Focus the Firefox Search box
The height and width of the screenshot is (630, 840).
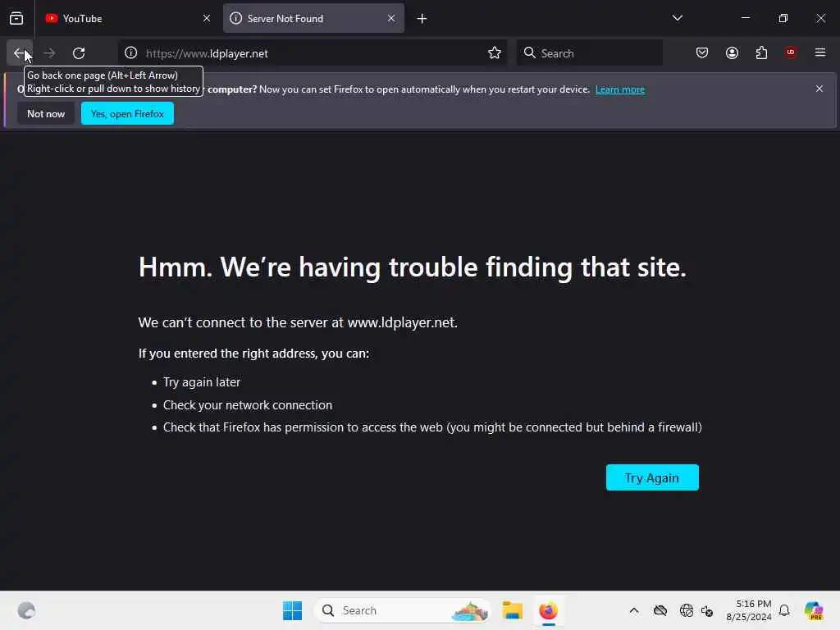589,53
